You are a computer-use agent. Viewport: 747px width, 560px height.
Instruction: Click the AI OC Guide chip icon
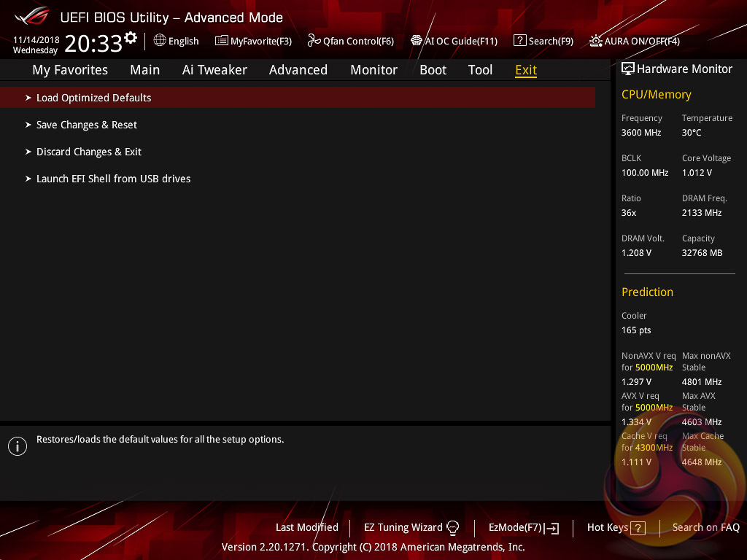[417, 41]
